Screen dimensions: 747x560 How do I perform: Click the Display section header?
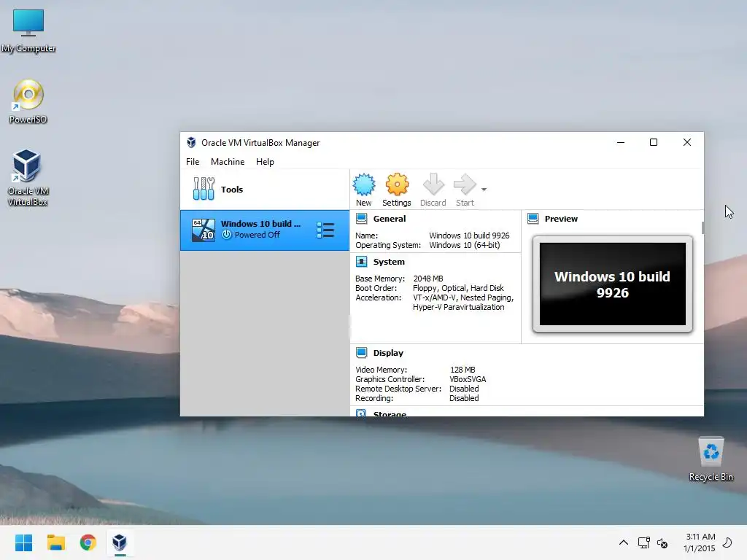388,353
